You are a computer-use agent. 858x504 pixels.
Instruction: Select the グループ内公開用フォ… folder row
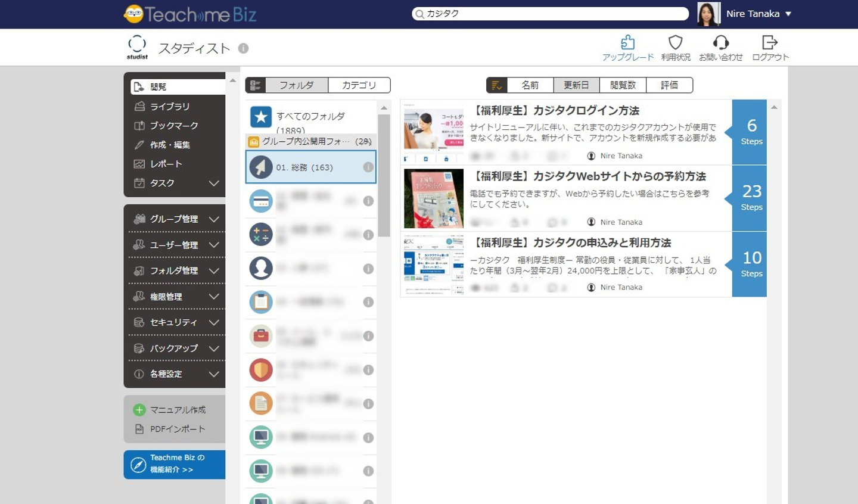[311, 141]
